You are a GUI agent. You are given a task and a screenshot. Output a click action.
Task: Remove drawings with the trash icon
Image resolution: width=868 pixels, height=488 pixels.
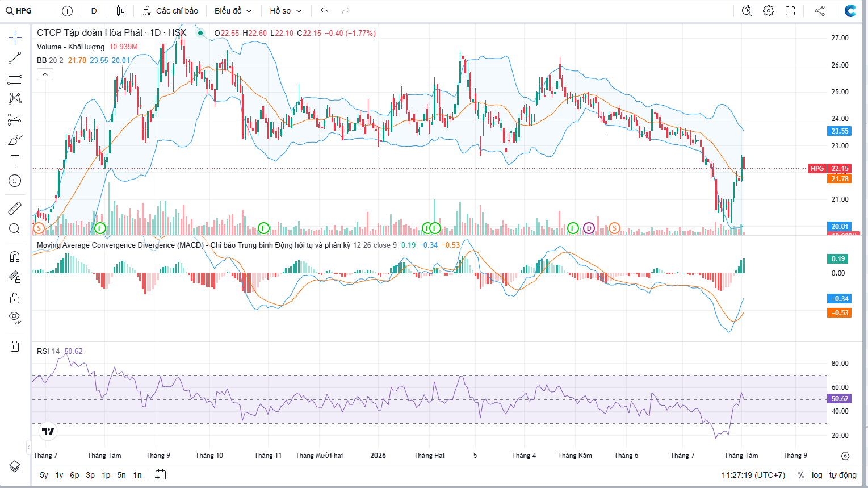click(15, 346)
